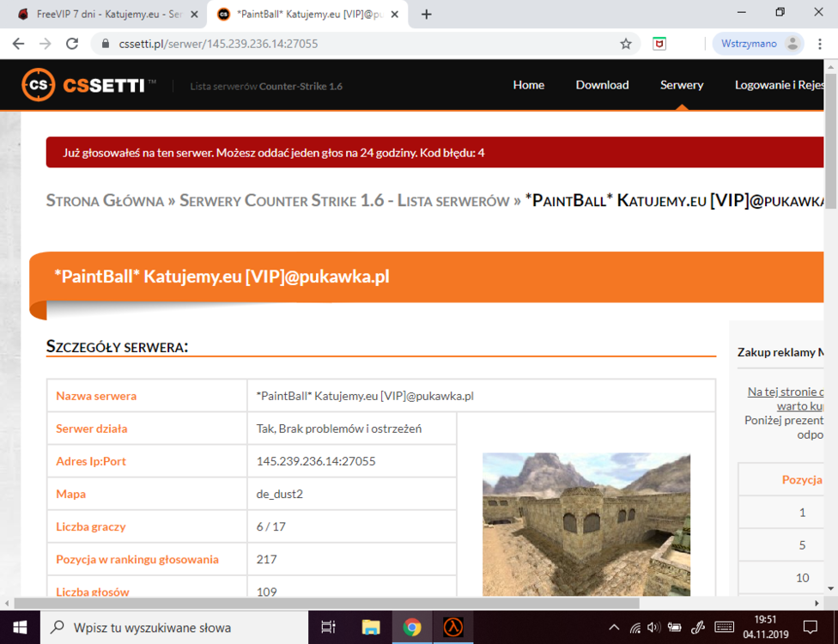Screen dimensions: 838x644
Task: Open Windows notification center
Action: coord(811,628)
